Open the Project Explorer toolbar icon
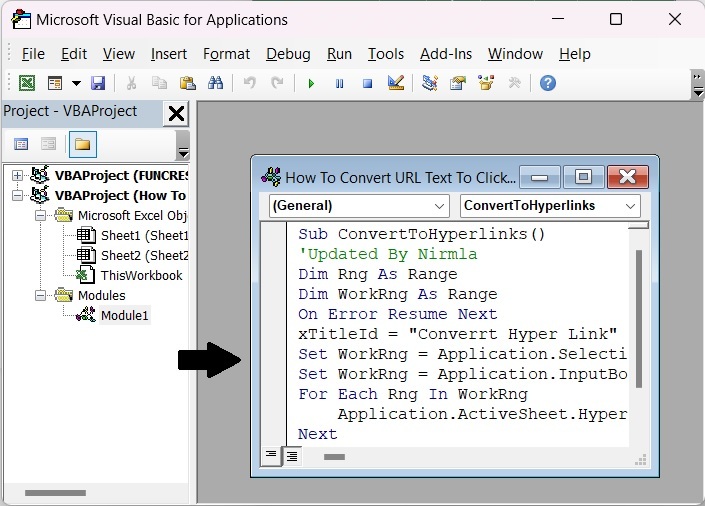This screenshot has width=705, height=506. [430, 83]
